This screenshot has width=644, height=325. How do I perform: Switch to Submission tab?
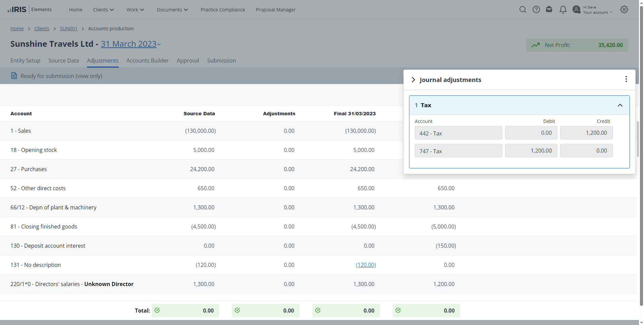tap(221, 60)
